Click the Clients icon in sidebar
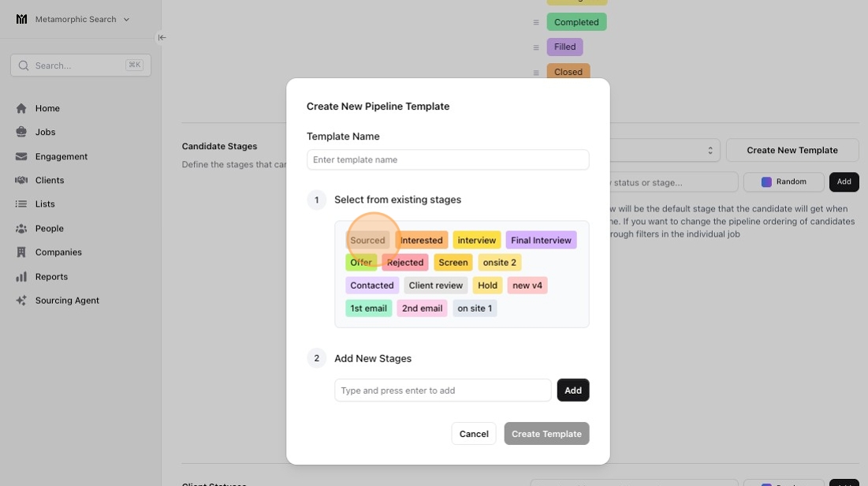 coord(21,181)
